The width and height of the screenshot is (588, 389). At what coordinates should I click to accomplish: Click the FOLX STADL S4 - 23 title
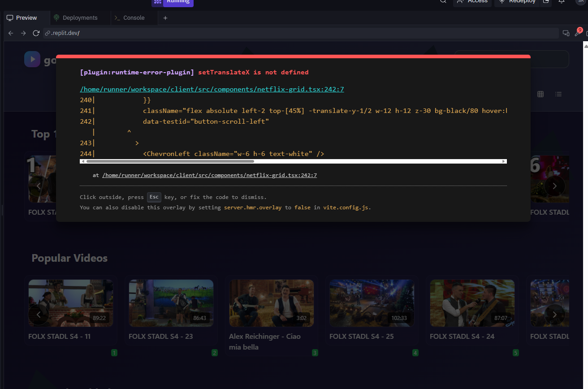pos(161,336)
